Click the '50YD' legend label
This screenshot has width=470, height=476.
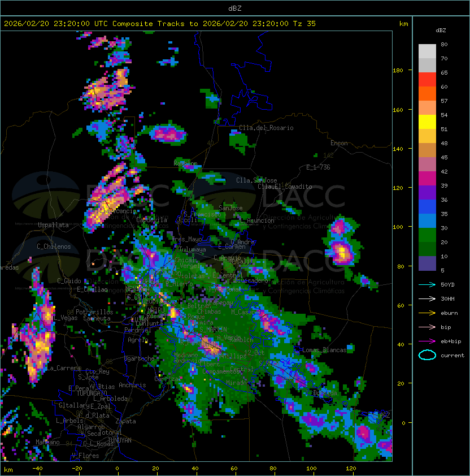(x=447, y=285)
